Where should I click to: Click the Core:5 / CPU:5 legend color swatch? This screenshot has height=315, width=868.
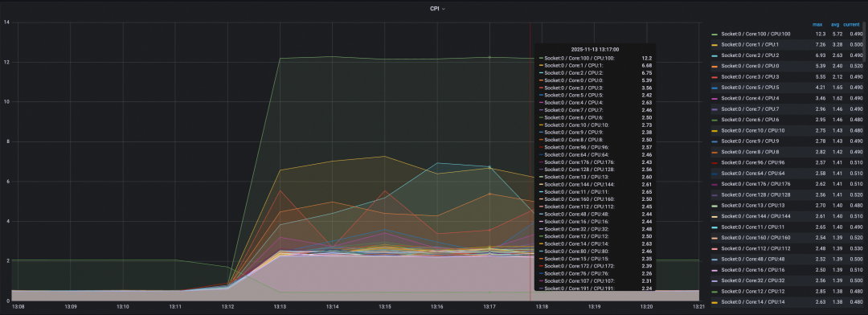coord(714,88)
